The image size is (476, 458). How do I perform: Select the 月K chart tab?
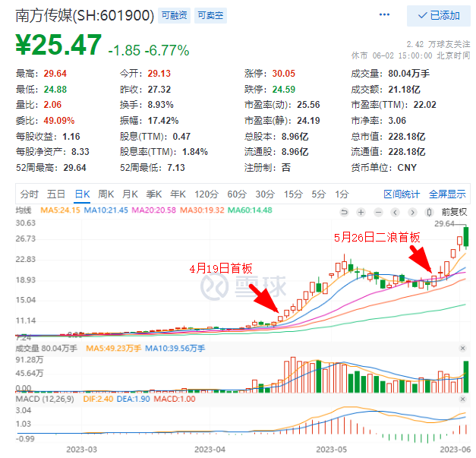(130, 194)
